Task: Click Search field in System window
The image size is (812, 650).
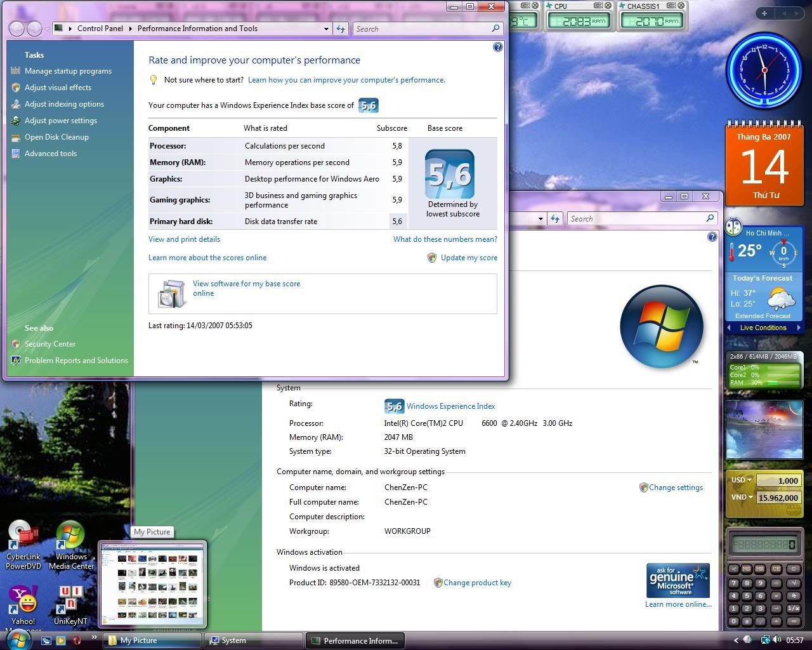Action: point(642,218)
